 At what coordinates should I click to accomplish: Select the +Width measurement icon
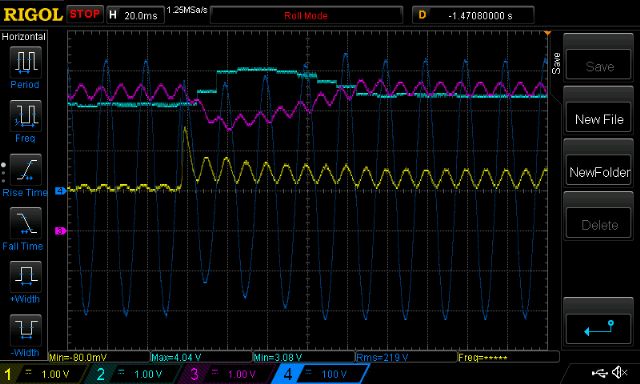pyautogui.click(x=25, y=277)
